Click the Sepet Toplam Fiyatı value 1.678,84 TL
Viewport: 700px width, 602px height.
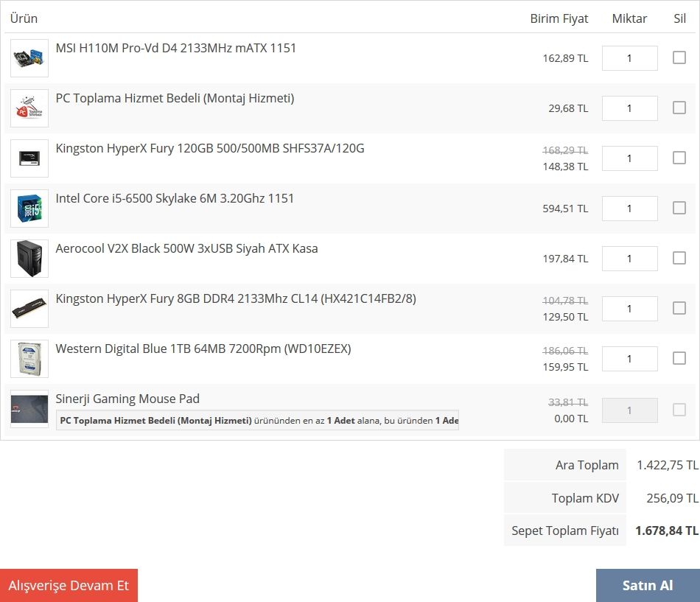click(x=667, y=531)
